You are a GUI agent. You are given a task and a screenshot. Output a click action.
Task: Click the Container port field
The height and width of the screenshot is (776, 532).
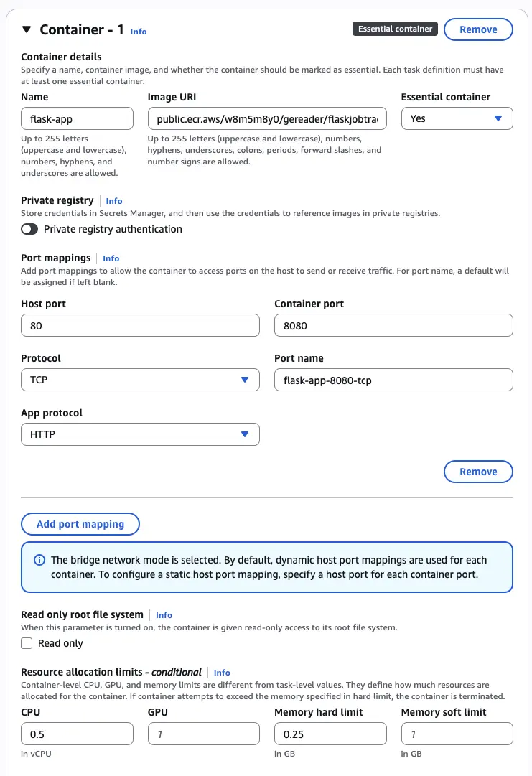[393, 325]
